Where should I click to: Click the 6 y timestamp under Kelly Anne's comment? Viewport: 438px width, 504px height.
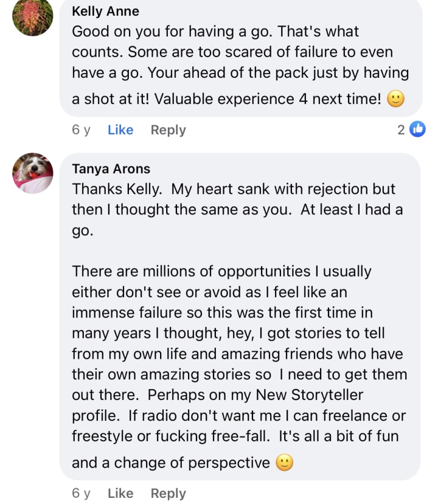[x=81, y=129]
